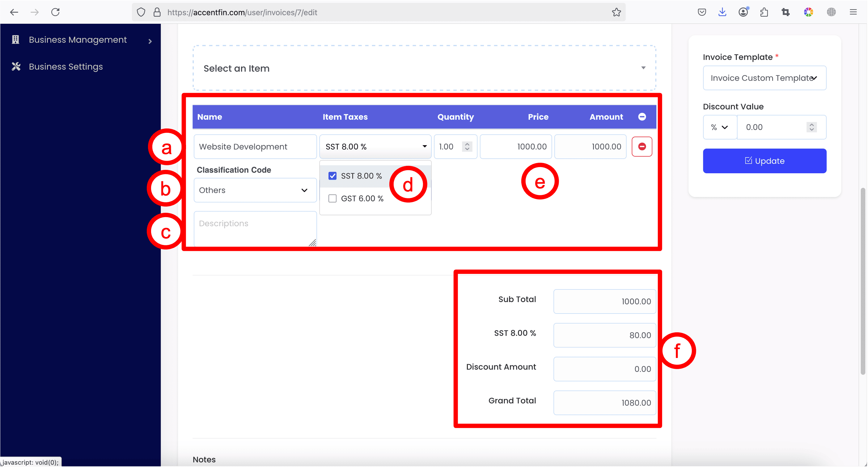The width and height of the screenshot is (868, 467).
Task: Go back to previous page
Action: point(14,12)
